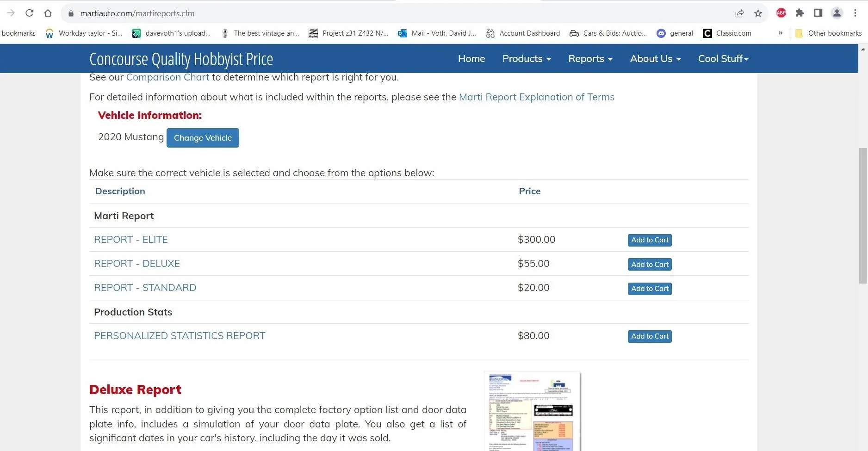
Task: Open the Chrome three-dot menu
Action: (855, 13)
